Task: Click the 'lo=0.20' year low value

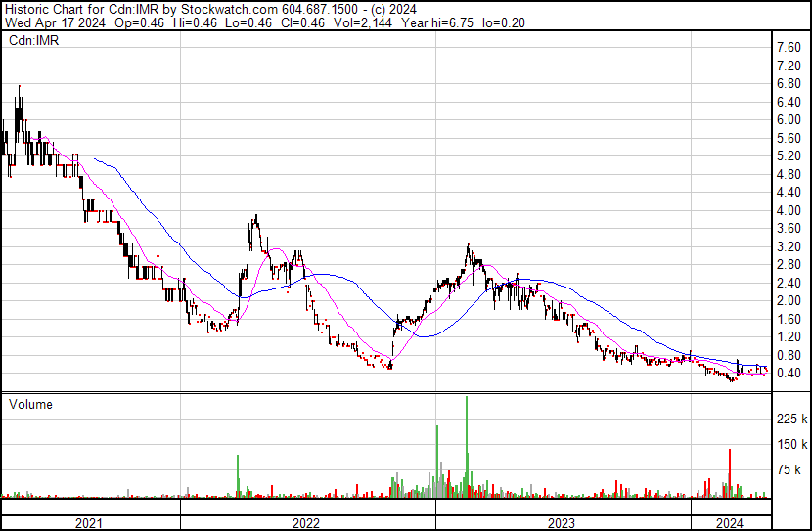Action: click(x=504, y=22)
